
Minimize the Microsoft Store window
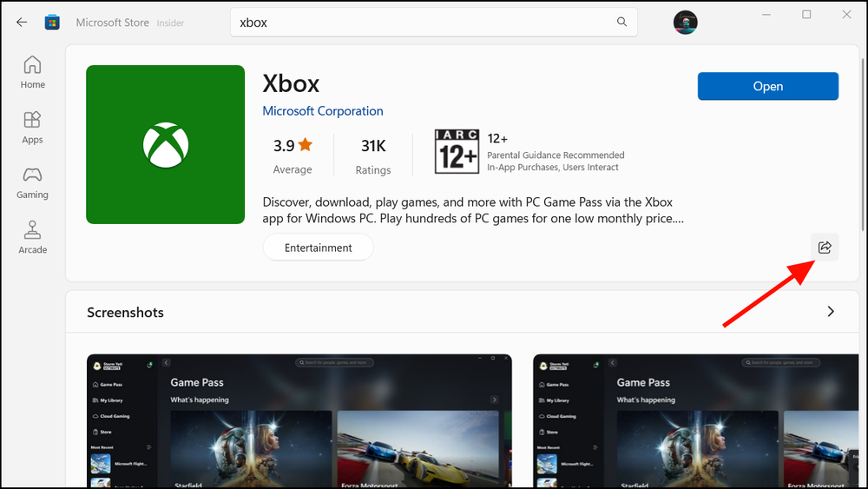tap(766, 15)
